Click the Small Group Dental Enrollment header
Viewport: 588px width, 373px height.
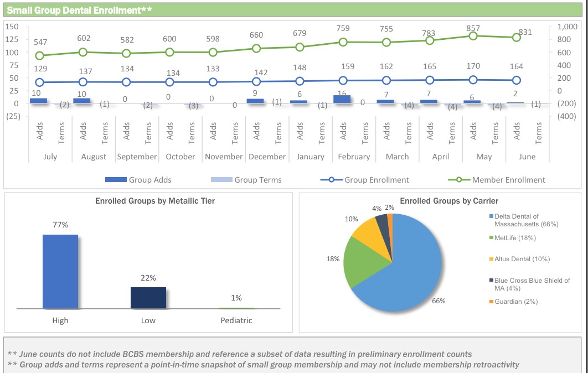pyautogui.click(x=79, y=9)
